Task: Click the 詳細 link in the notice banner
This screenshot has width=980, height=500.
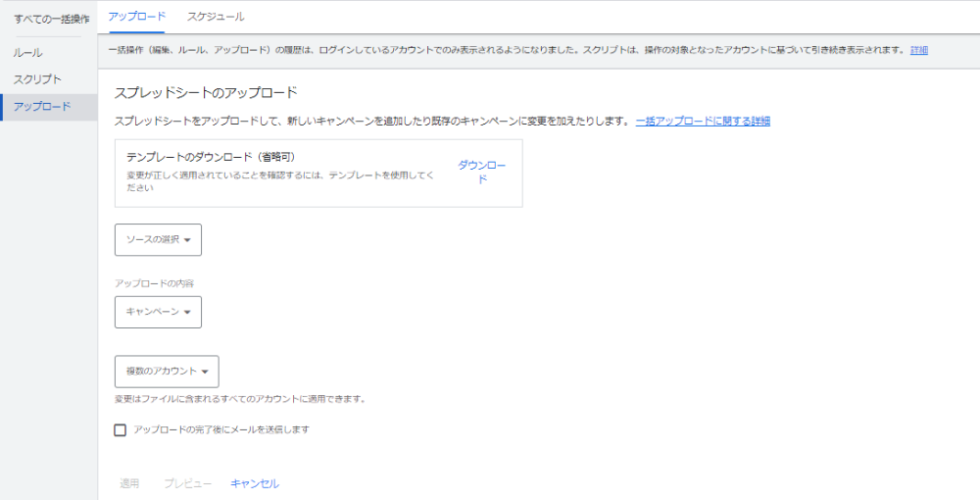Action: [918, 50]
